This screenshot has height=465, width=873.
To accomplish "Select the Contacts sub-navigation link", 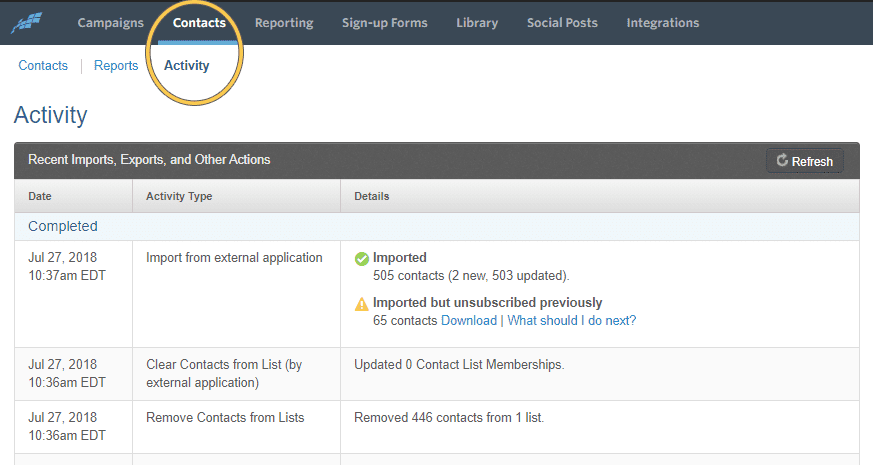I will coord(43,65).
